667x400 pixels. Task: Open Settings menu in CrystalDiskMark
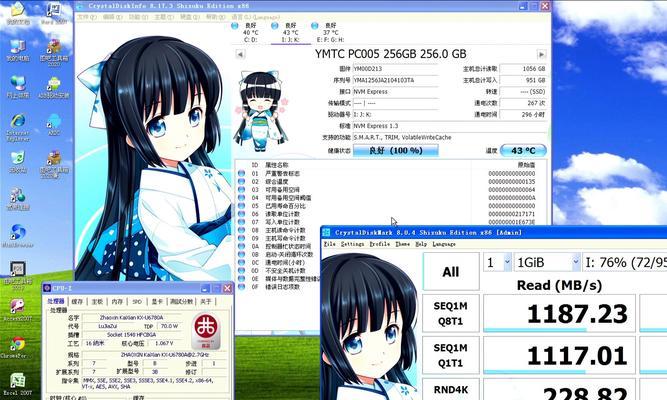tap(353, 244)
